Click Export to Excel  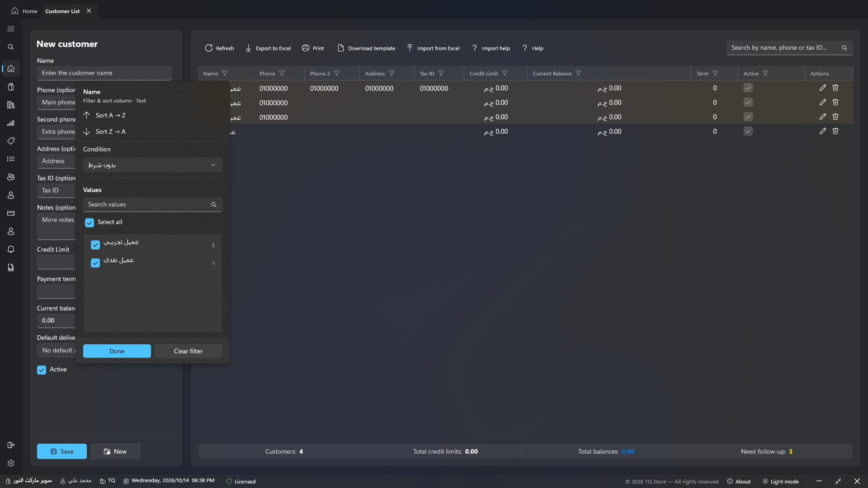268,48
